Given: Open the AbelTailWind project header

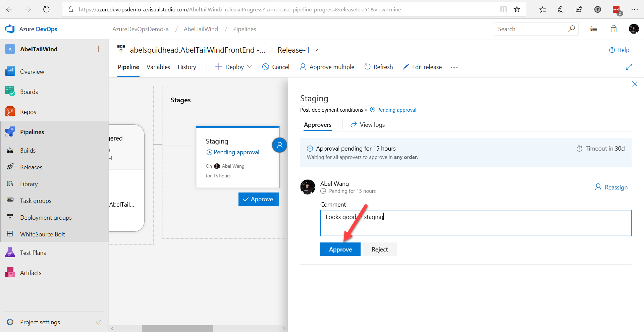Looking at the screenshot, I should click(39, 49).
